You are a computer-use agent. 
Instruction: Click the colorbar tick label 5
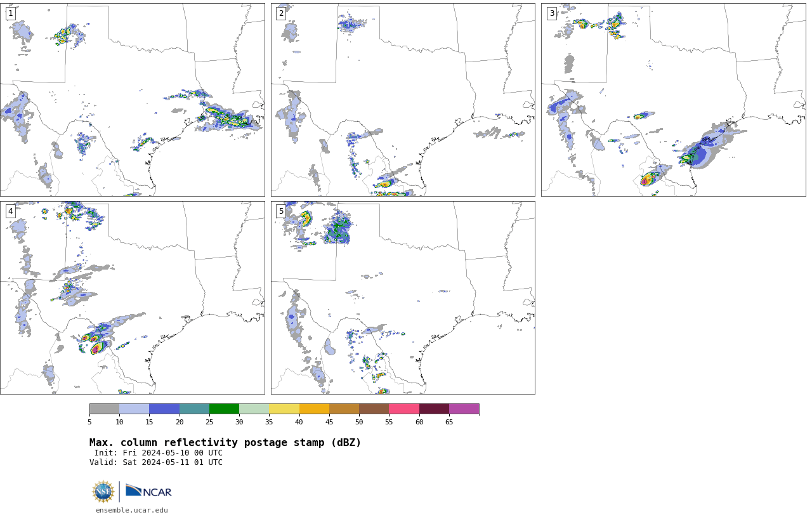[89, 422]
